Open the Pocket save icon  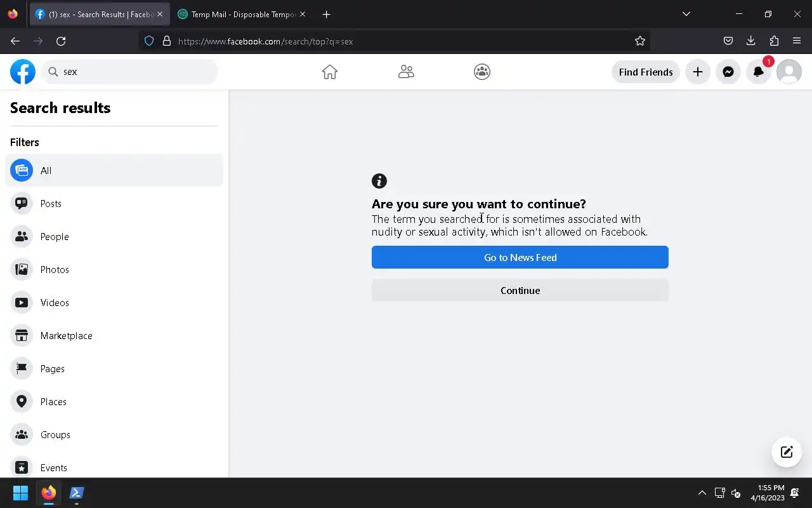(x=728, y=41)
